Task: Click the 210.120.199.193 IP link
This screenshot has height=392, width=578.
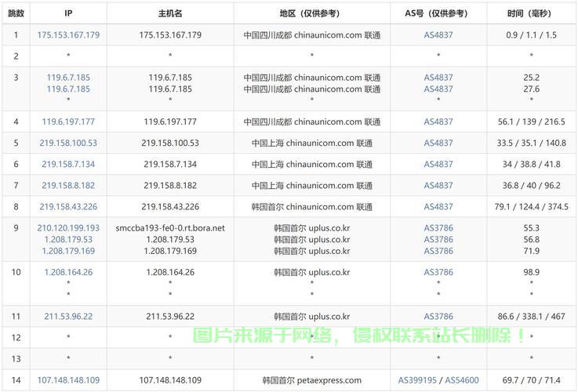Action: point(68,227)
